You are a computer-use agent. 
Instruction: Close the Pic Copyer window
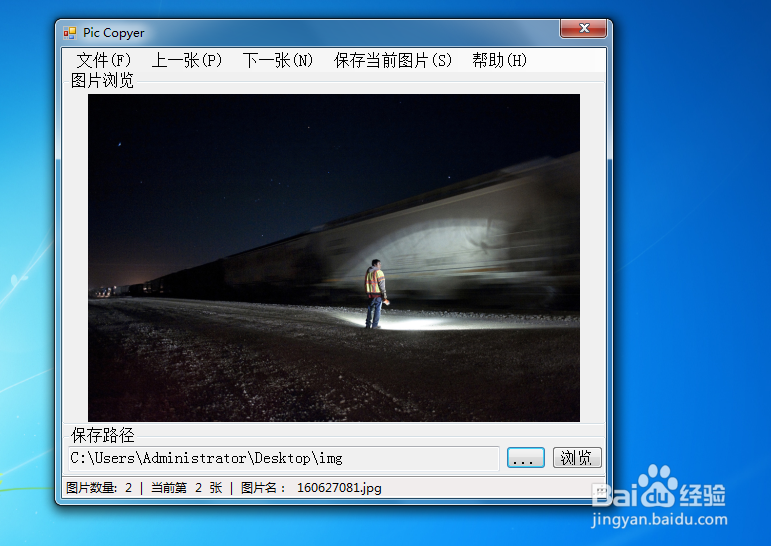pos(584,28)
